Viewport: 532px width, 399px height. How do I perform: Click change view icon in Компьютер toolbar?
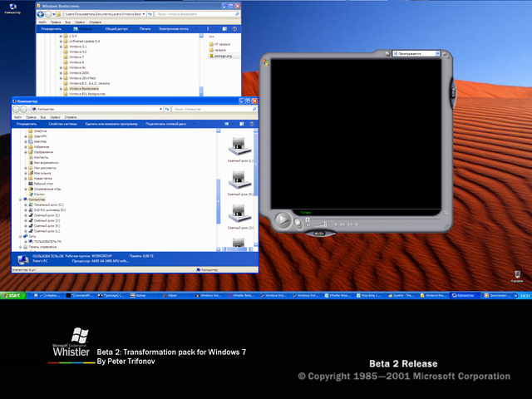coord(227,124)
